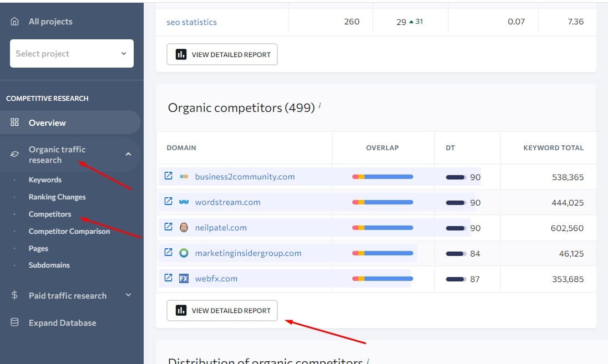
Task: Click the webfx.com FX favicon
Action: point(184,279)
